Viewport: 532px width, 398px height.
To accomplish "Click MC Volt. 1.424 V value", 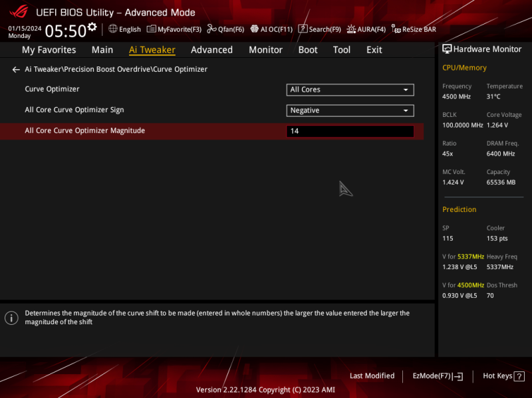I will click(x=453, y=182).
